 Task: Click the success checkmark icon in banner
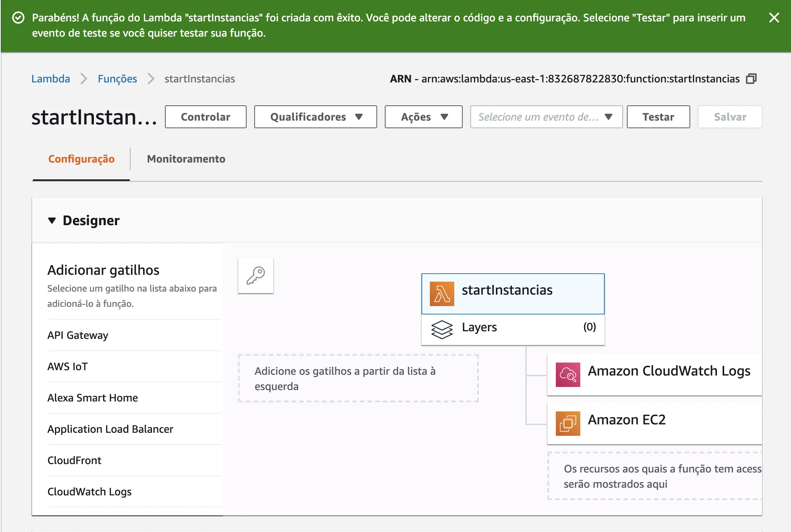pos(18,18)
